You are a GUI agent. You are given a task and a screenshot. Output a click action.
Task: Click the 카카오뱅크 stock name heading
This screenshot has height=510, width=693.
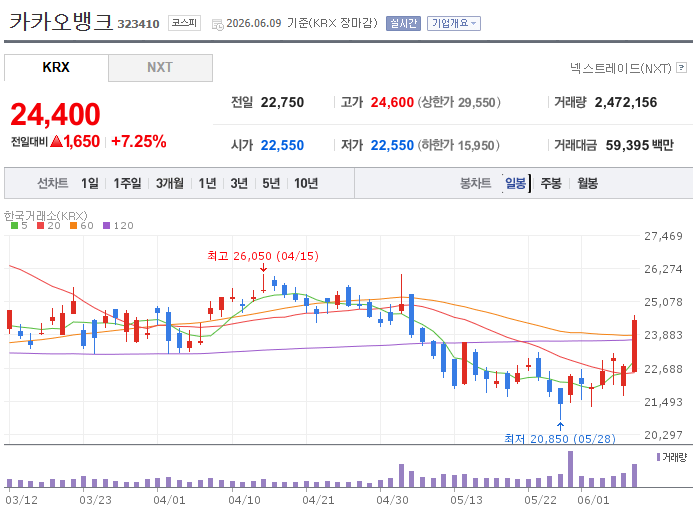point(61,21)
